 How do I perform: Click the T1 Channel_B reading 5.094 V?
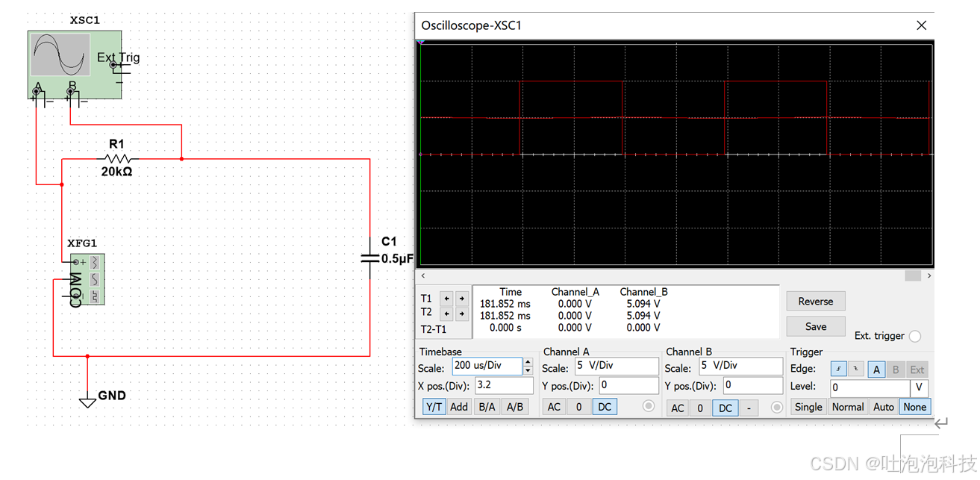coord(643,304)
